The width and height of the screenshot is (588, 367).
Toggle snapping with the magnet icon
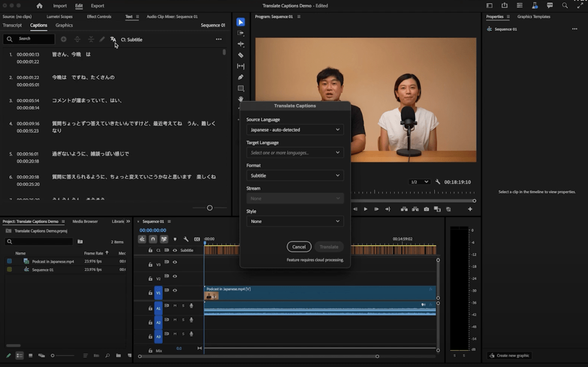[153, 239]
